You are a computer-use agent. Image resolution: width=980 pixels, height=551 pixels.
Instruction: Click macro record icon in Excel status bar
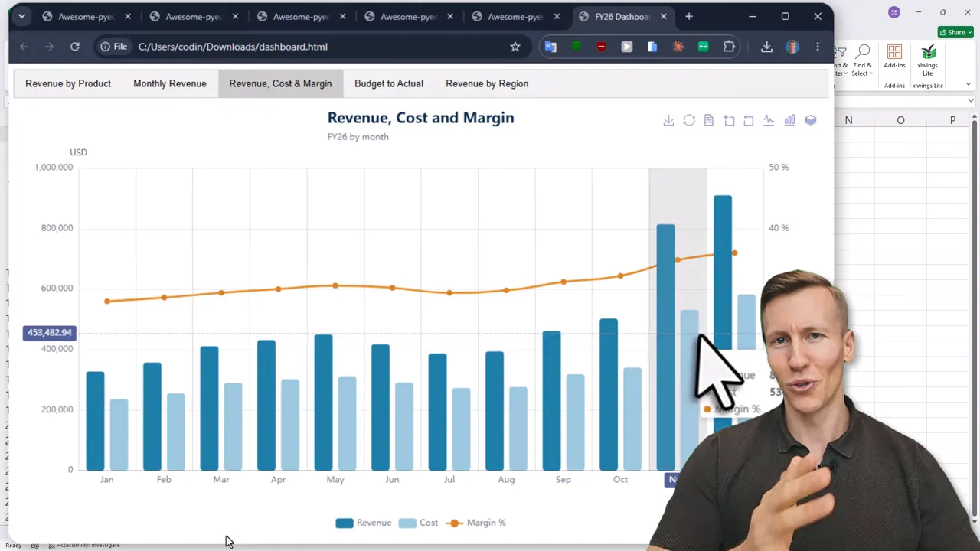point(35,545)
